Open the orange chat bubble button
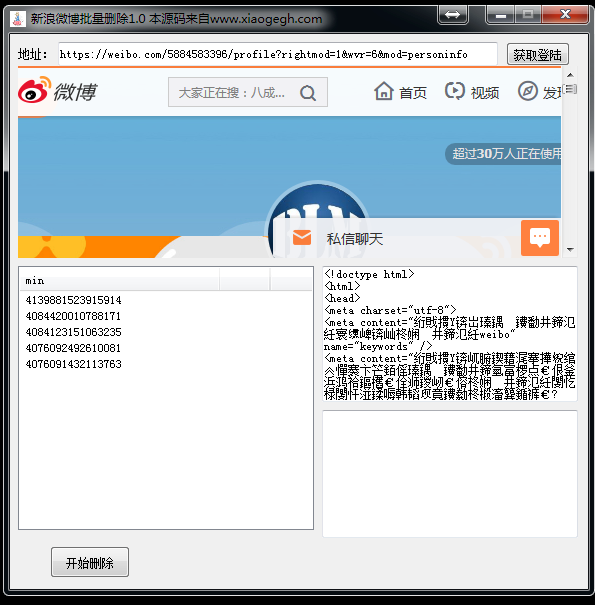Image resolution: width=595 pixels, height=605 pixels. pos(540,238)
